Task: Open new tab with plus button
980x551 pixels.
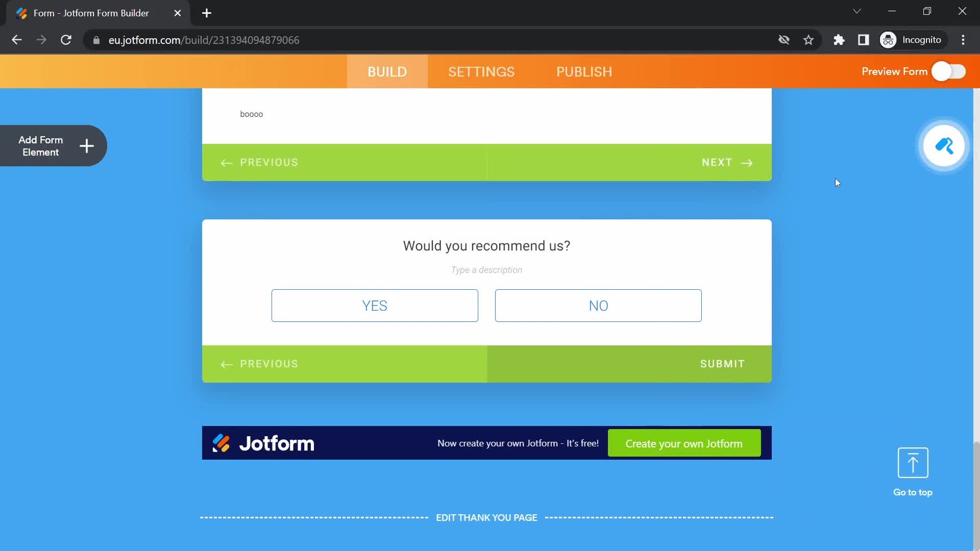Action: coord(207,13)
